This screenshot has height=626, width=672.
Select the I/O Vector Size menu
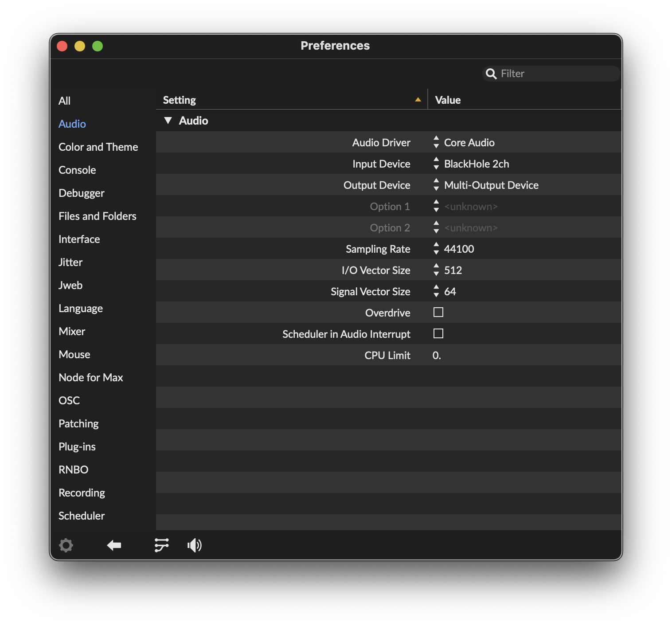(453, 270)
